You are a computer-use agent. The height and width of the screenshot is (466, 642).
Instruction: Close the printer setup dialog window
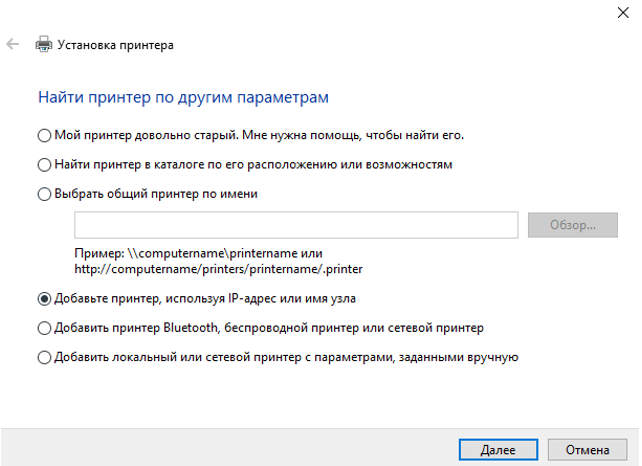pyautogui.click(x=623, y=13)
